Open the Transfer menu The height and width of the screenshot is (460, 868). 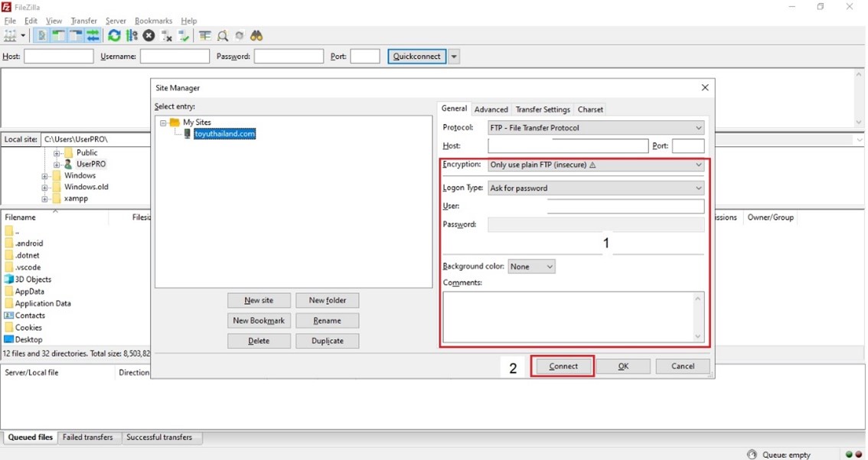tap(83, 21)
